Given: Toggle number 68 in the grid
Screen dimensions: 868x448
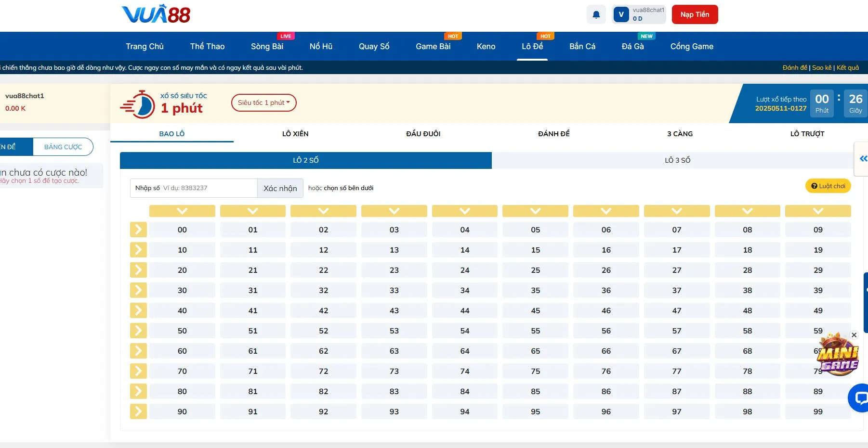Looking at the screenshot, I should 747,351.
